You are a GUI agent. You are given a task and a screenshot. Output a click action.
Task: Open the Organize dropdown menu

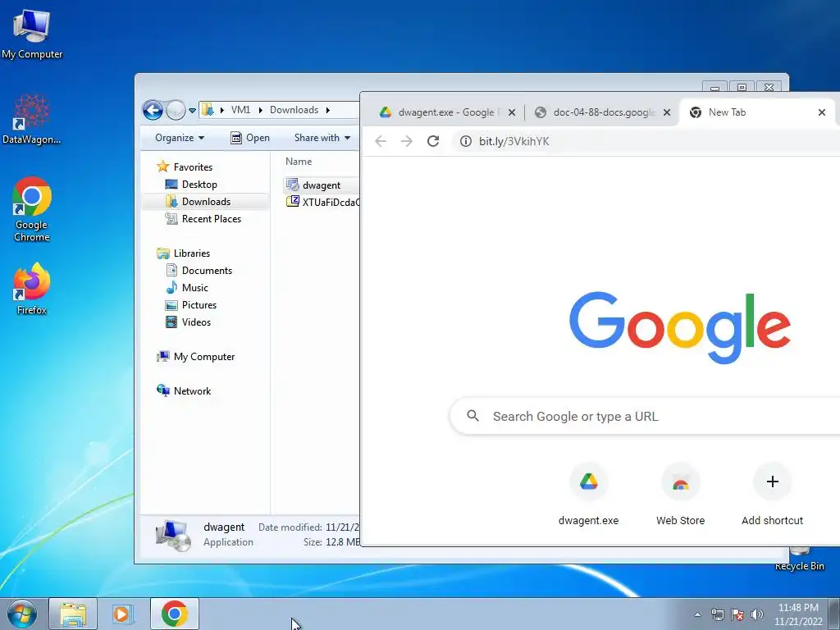[180, 138]
